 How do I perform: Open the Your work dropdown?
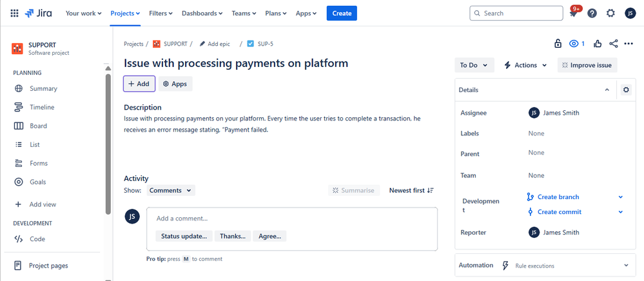point(83,13)
